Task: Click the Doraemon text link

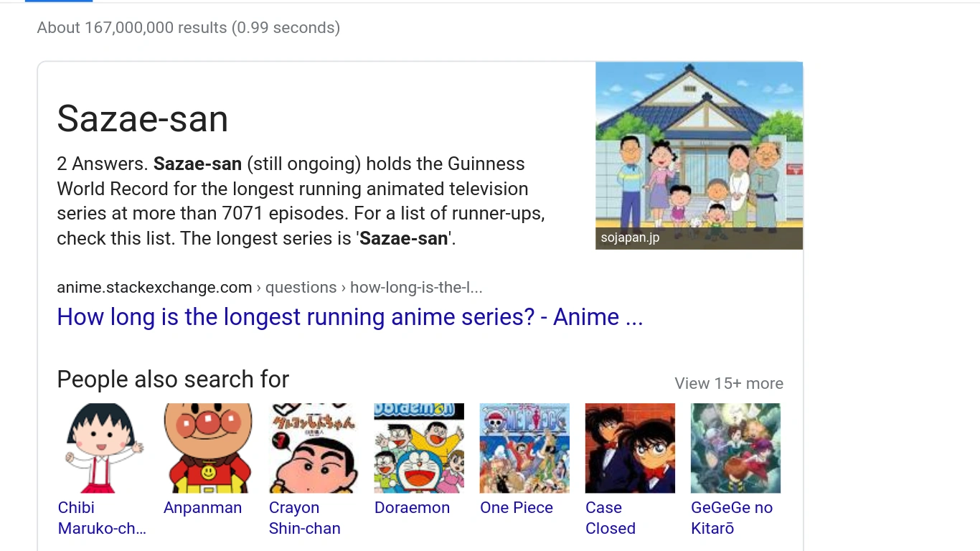Action: click(x=412, y=508)
